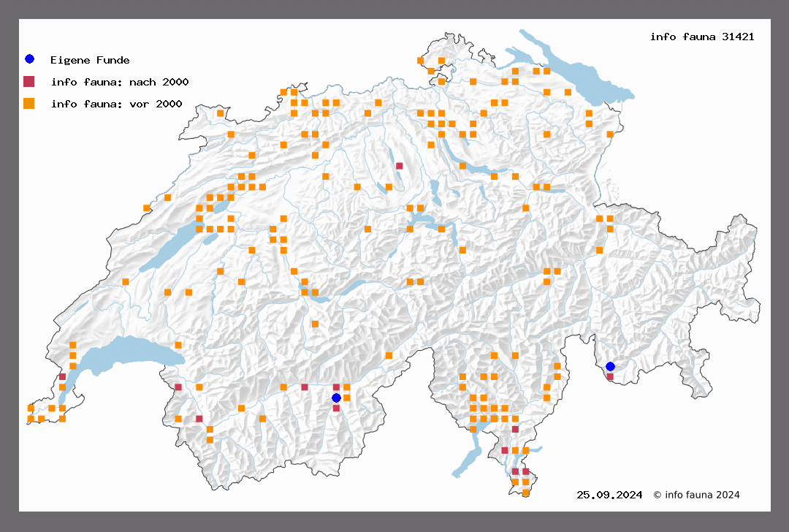
Task: Click the blue circle in the legend
Action: (x=29, y=59)
